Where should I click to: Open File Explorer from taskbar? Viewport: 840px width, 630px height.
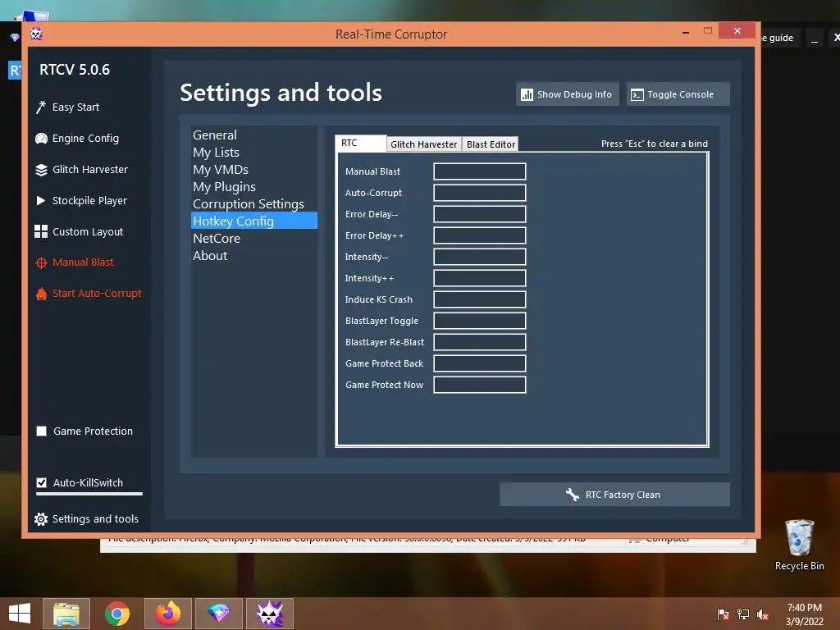click(66, 614)
